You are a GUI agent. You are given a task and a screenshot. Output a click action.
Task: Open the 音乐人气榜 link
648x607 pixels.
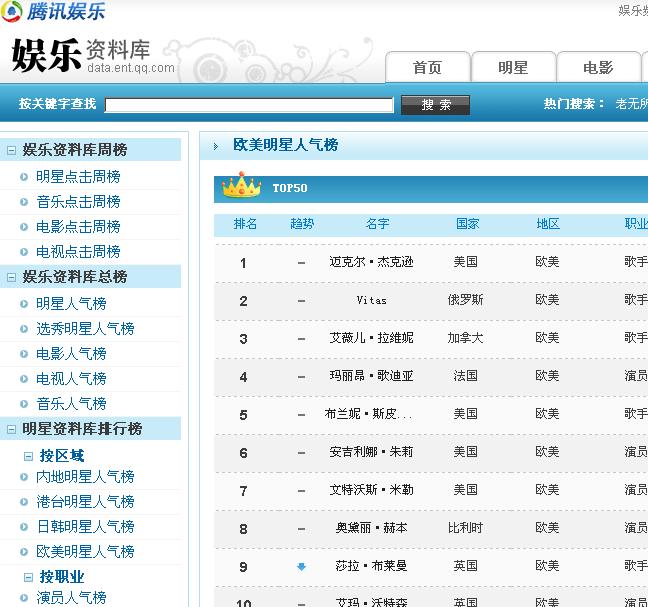coord(71,404)
